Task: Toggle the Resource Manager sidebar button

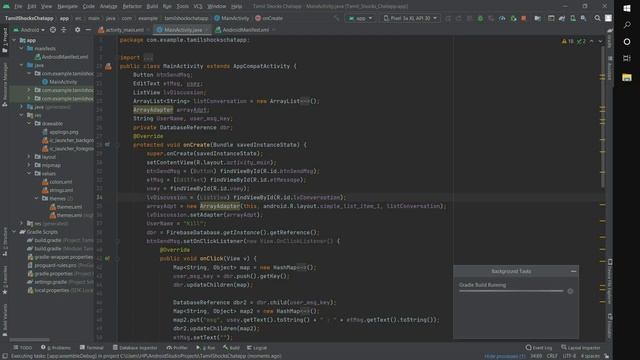Action: [4, 84]
